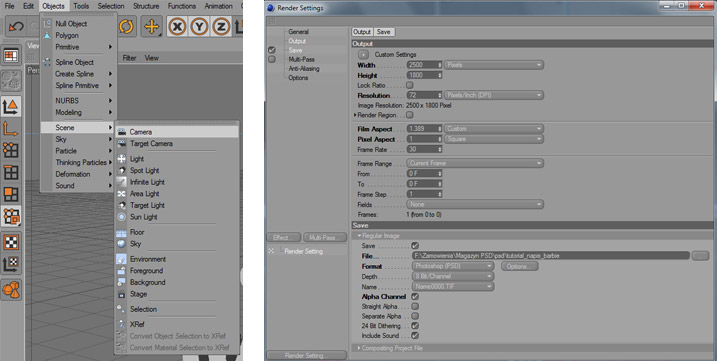Open the Primitive submenu in the Objects menu
The width and height of the screenshot is (717, 361).
[78, 47]
